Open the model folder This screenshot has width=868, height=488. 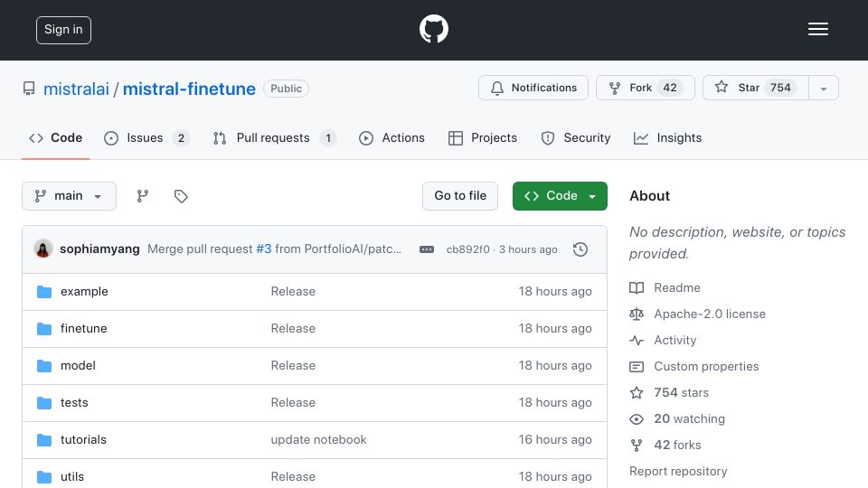pos(78,366)
